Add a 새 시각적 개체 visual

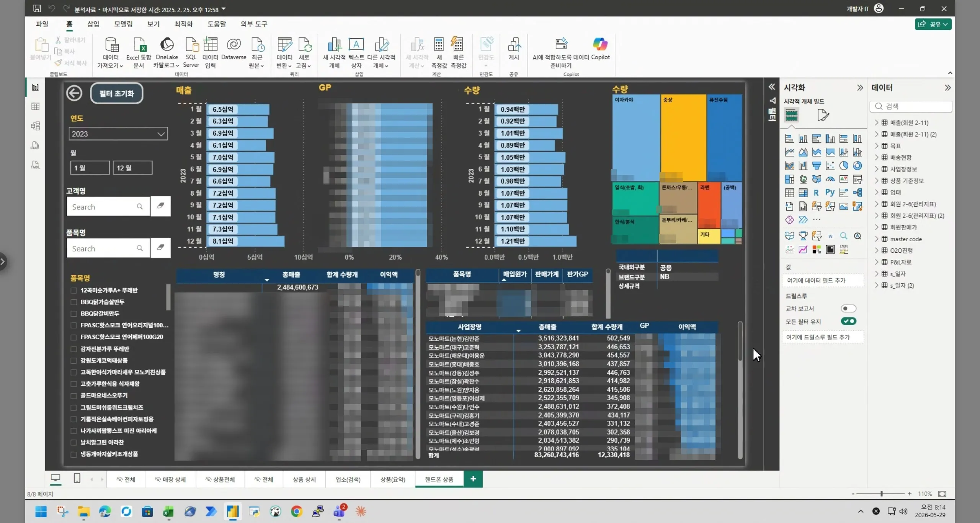pyautogui.click(x=334, y=52)
